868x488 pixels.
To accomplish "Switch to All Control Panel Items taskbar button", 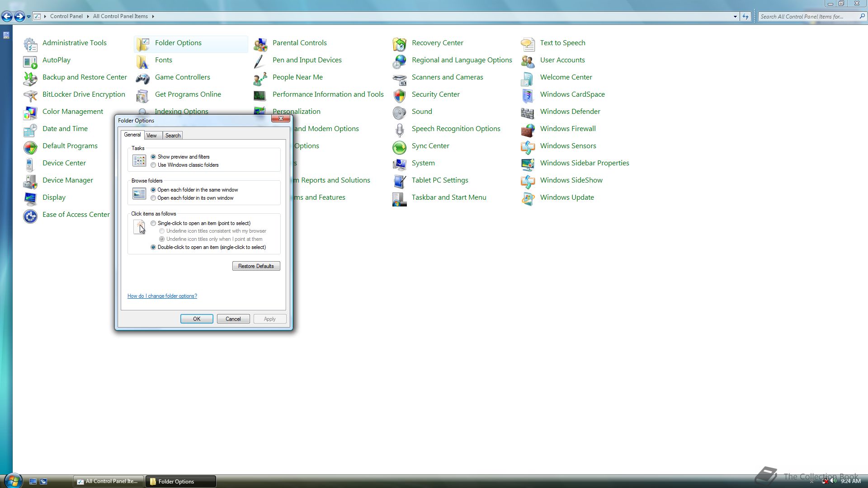I will click(108, 481).
